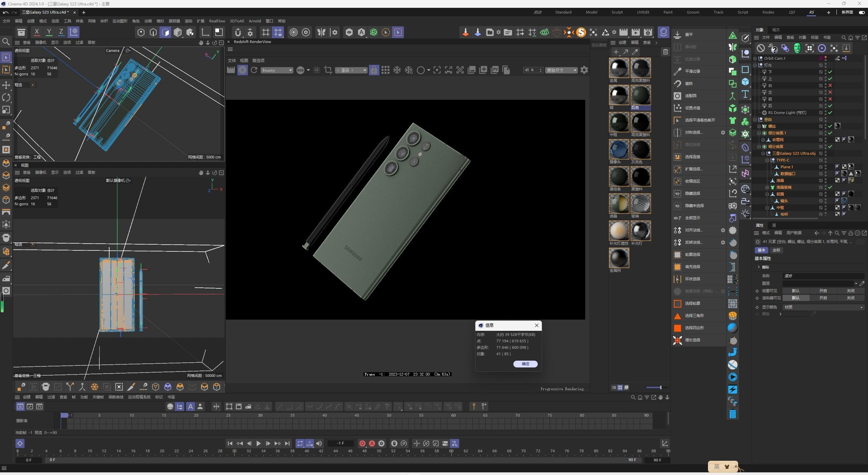Open the 渲染 mode dropdown in RenderView
The image size is (868, 475).
(351, 70)
